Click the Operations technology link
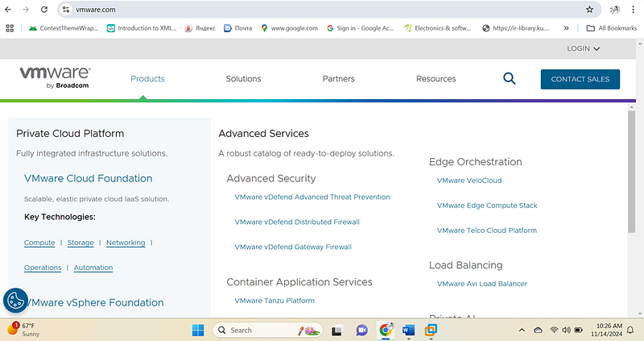Viewport: 644px width, 341px height. click(x=43, y=268)
